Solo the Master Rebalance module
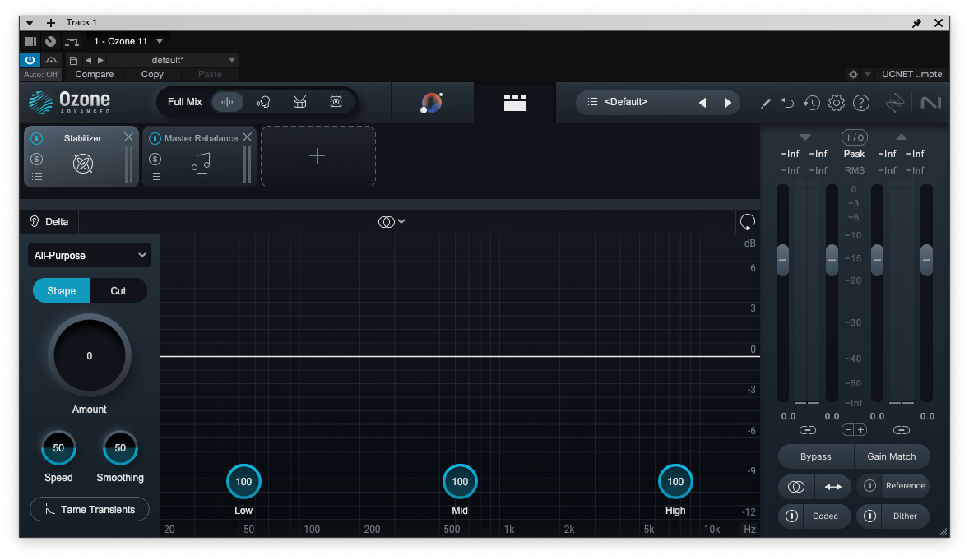The height and width of the screenshot is (560, 969). [x=155, y=159]
